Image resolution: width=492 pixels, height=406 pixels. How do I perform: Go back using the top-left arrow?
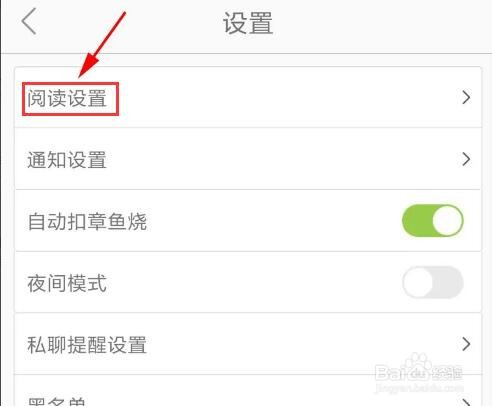click(x=29, y=21)
